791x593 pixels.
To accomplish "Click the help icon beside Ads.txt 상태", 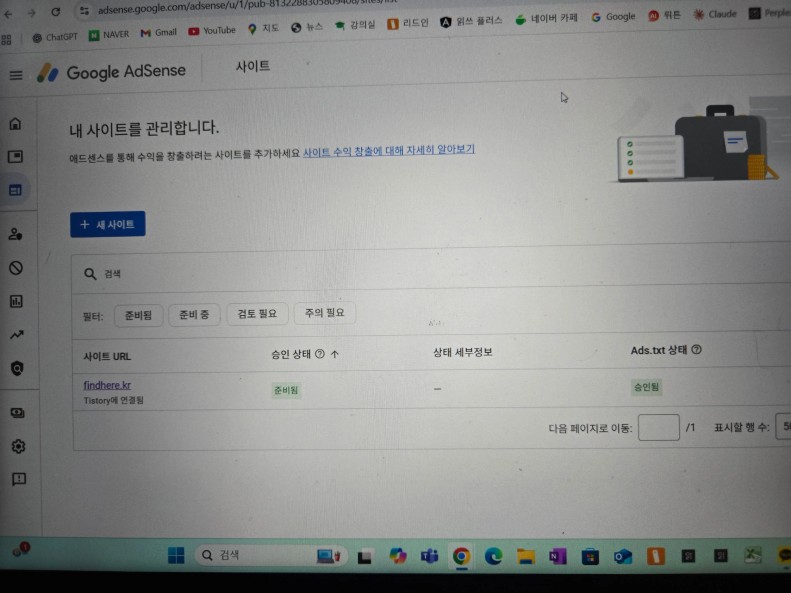I will [x=696, y=349].
